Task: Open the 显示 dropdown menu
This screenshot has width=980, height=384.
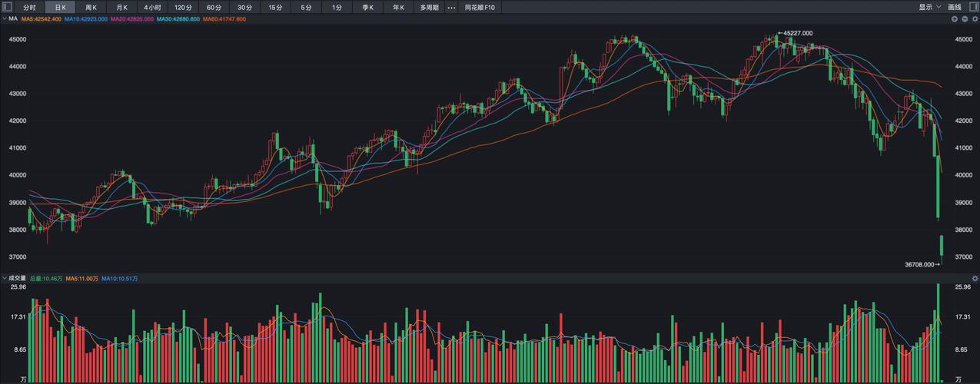Action: pyautogui.click(x=929, y=8)
